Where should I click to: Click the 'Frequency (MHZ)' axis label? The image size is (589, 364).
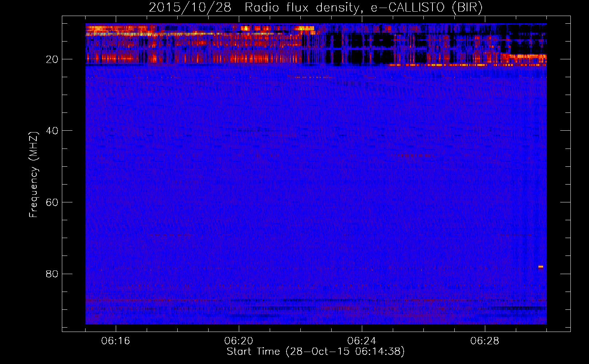coord(33,174)
